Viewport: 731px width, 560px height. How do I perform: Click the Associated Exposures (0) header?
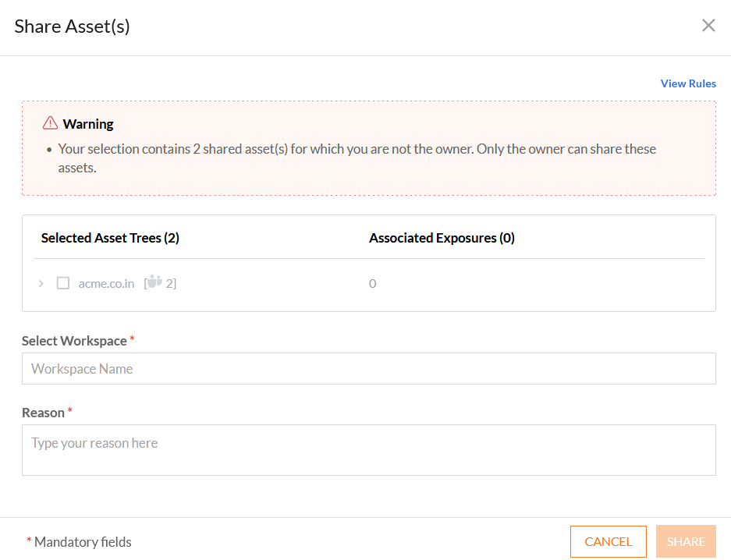tap(442, 238)
